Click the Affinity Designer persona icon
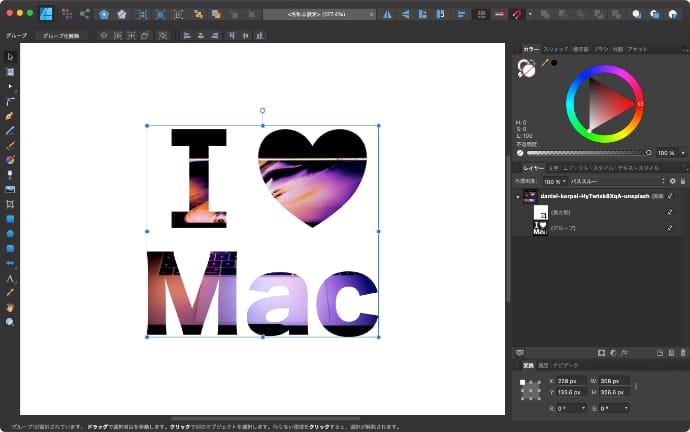690x432 pixels. [46, 14]
